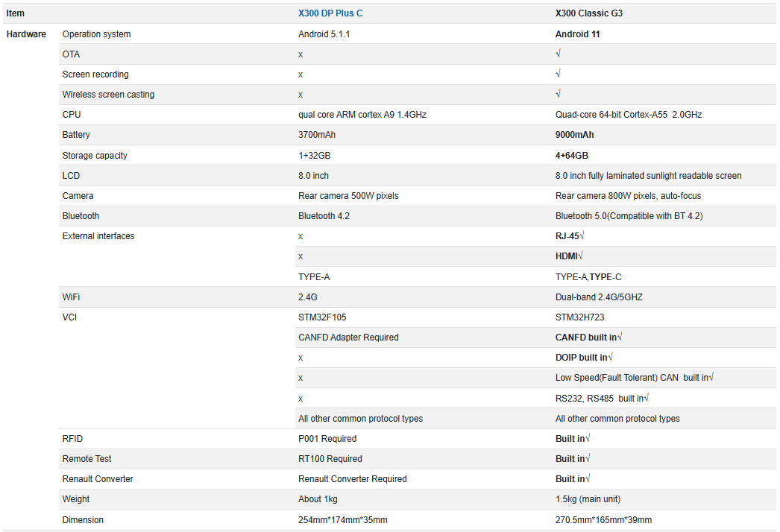Click the Renault Converter Required cell

coord(352,479)
